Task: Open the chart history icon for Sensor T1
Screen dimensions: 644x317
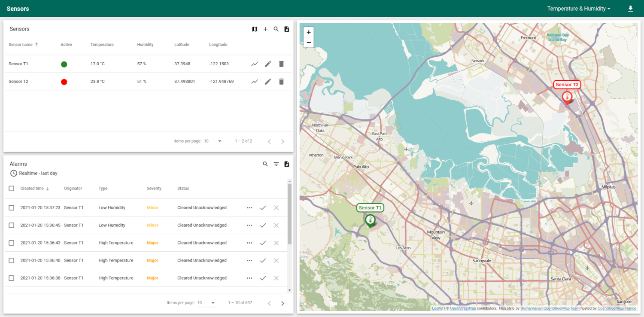Action: pos(254,64)
